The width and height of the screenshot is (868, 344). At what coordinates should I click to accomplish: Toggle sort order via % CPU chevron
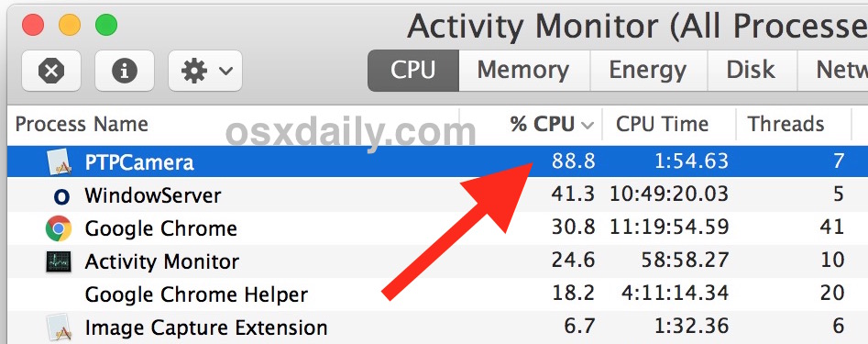[x=587, y=125]
